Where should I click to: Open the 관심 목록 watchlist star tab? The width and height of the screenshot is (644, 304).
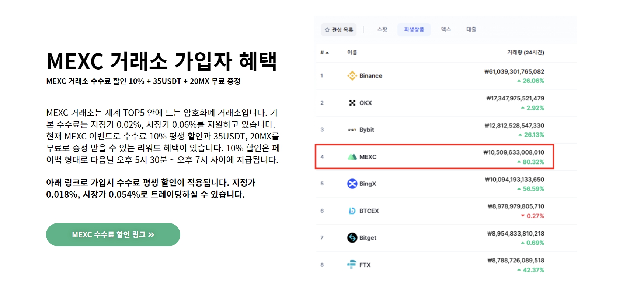339,29
